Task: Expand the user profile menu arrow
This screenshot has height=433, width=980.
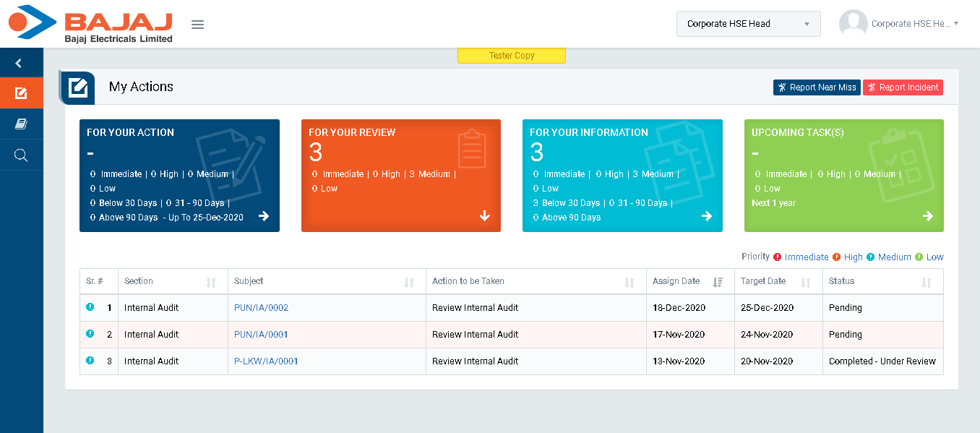Action: [956, 24]
